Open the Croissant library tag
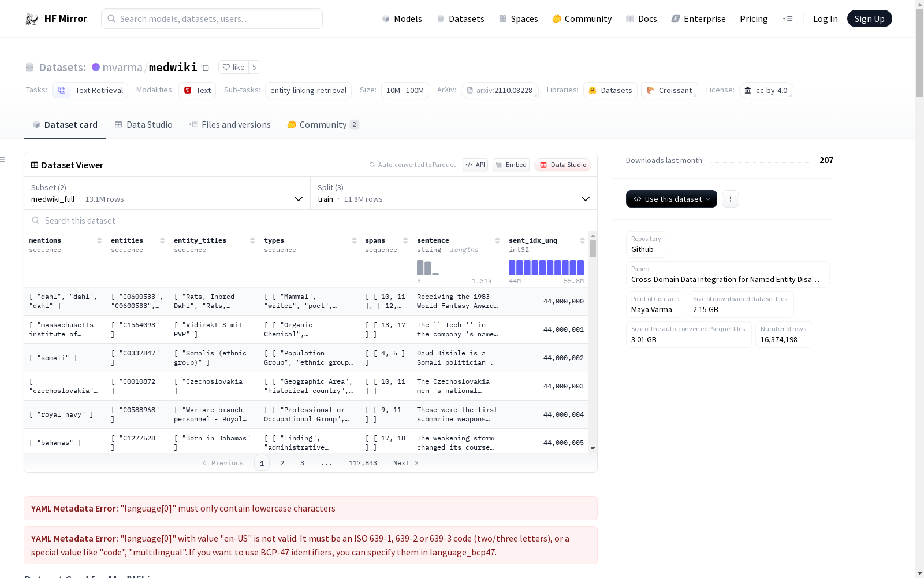 [669, 90]
